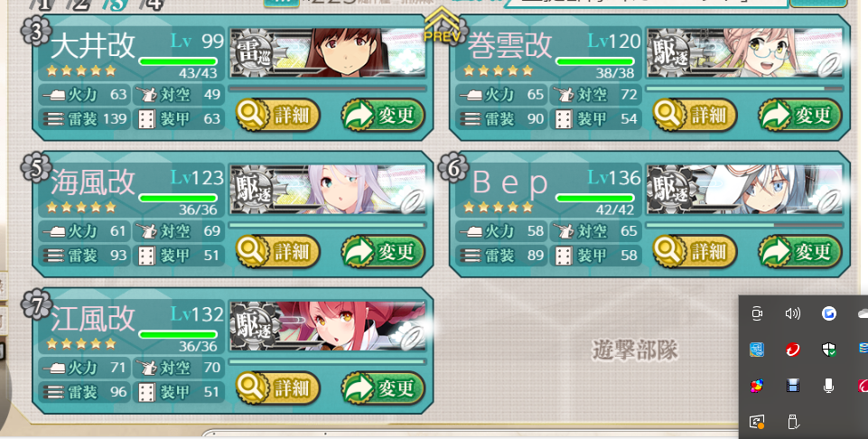Open 詳細 details for 大井改
The image size is (868, 439).
pyautogui.click(x=278, y=115)
